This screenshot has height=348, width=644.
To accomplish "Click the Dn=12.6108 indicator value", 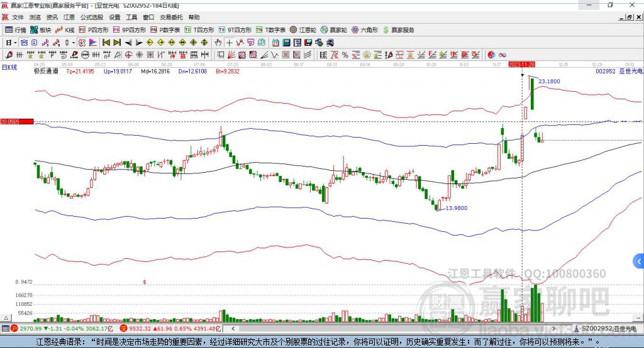I will (192, 72).
